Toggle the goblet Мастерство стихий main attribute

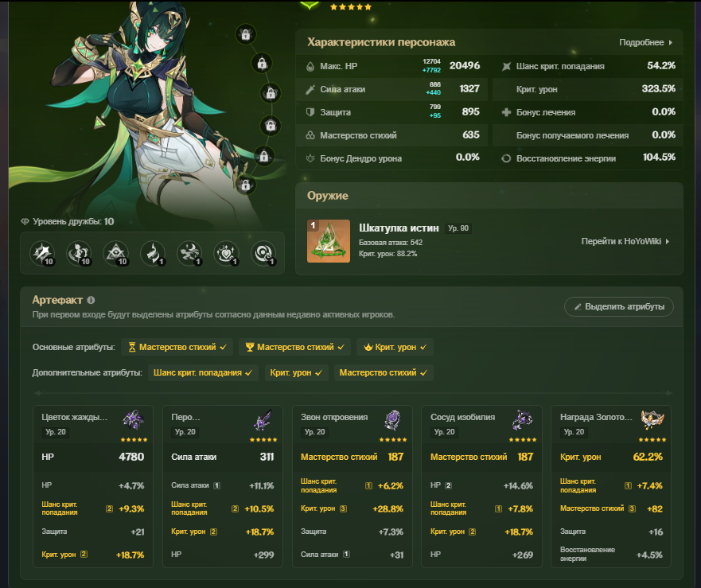coord(294,347)
